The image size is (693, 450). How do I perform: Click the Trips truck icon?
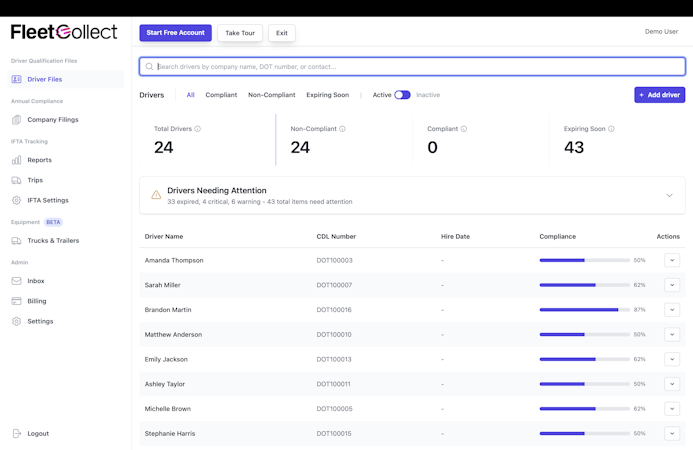[x=16, y=180]
